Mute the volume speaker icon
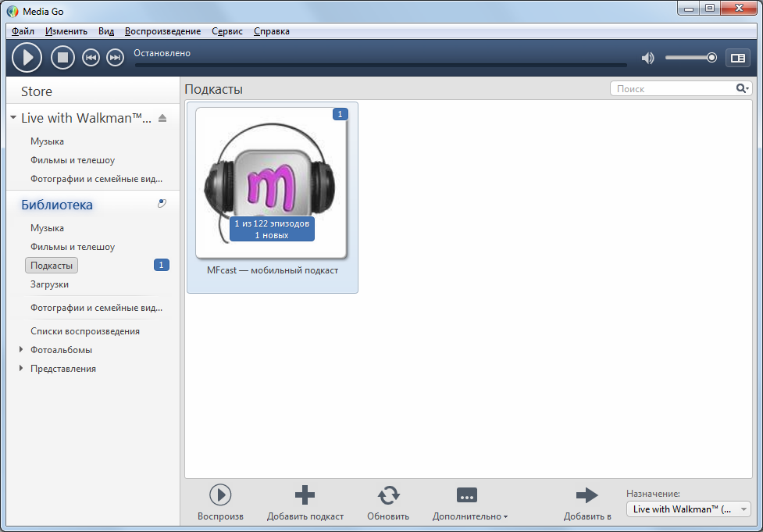This screenshot has width=763, height=532. [647, 58]
